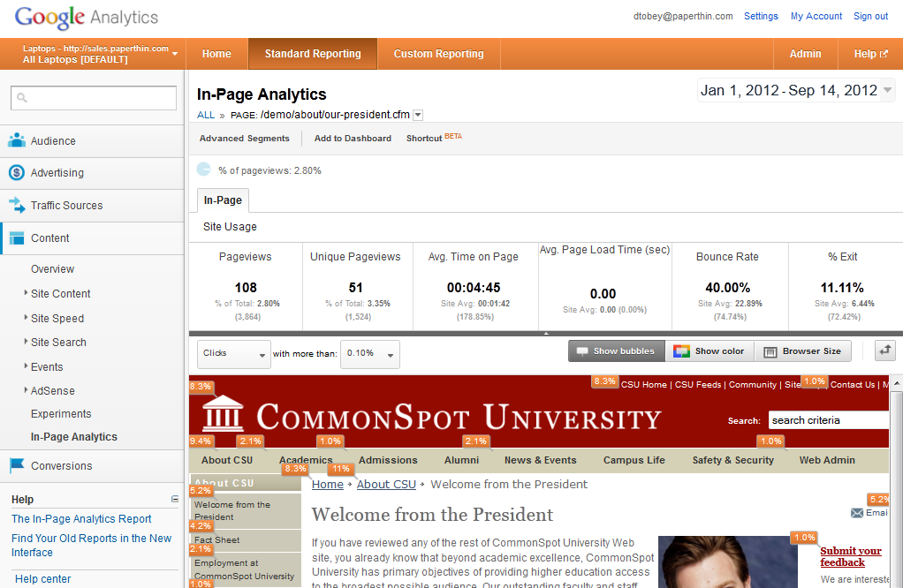Open the Clicks metric dropdown
This screenshot has height=588, width=903.
pos(234,354)
